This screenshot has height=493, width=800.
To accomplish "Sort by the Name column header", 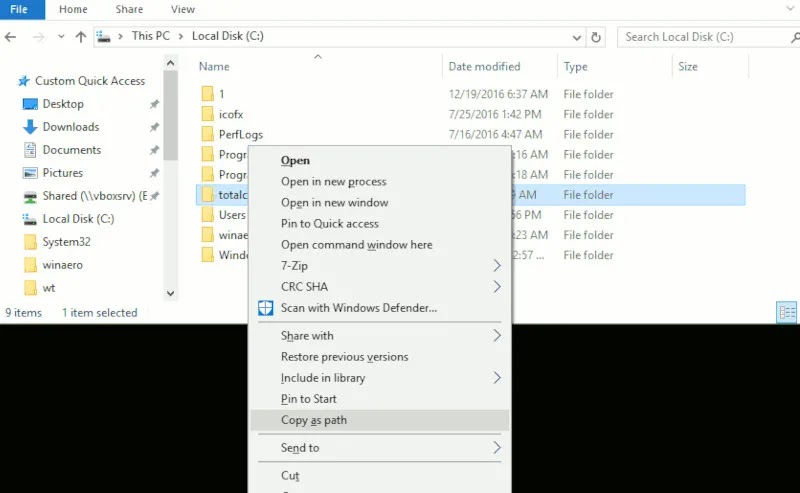I will coord(214,66).
